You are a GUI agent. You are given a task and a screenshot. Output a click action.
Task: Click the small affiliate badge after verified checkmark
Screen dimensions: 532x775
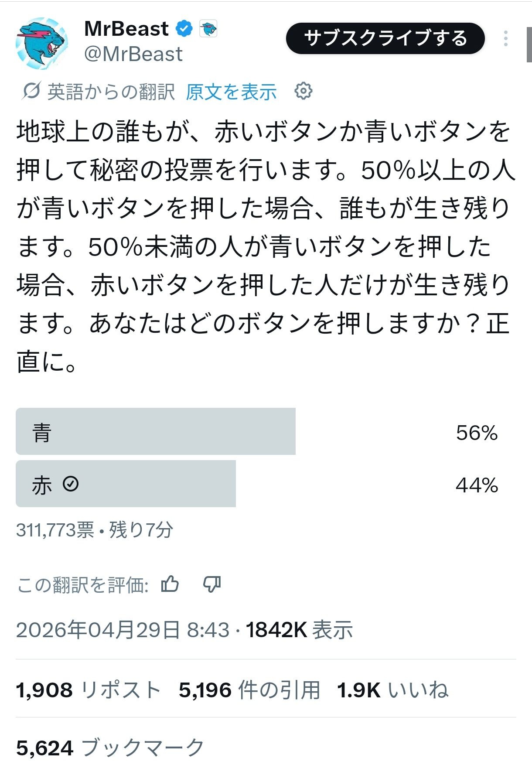tap(208, 29)
